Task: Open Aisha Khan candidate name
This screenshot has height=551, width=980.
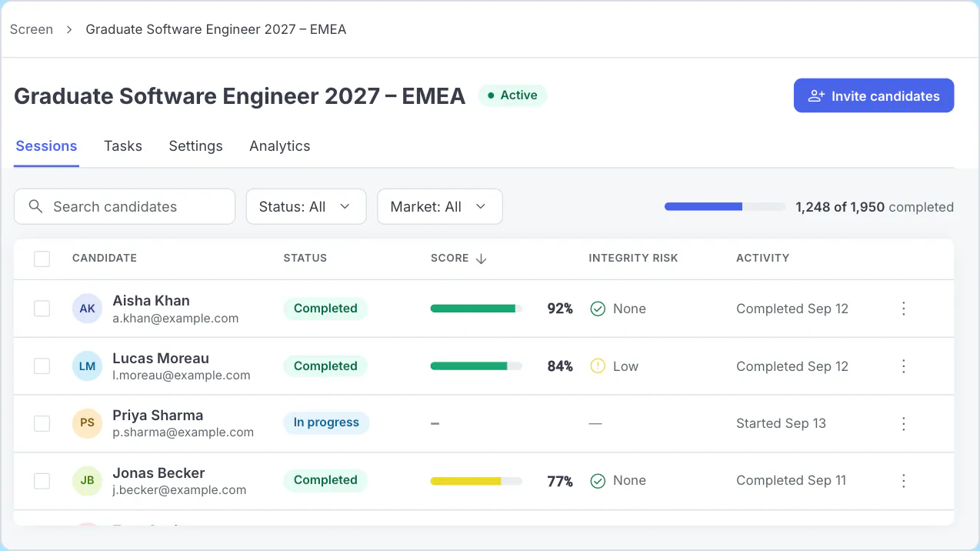Action: [151, 301]
